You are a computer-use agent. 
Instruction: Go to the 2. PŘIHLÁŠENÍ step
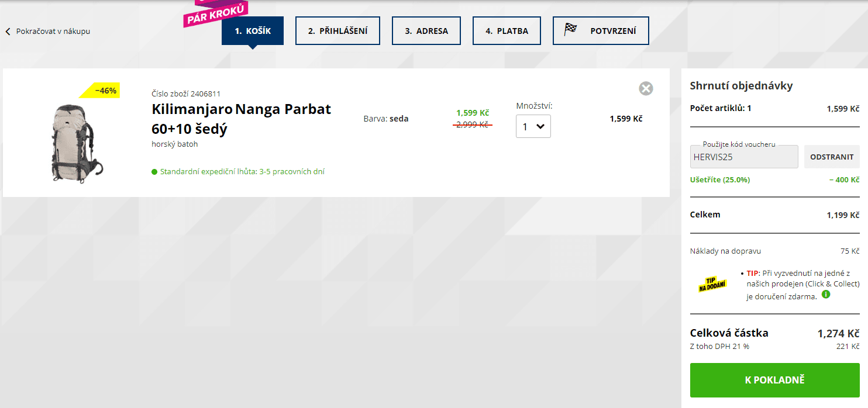[x=337, y=31]
